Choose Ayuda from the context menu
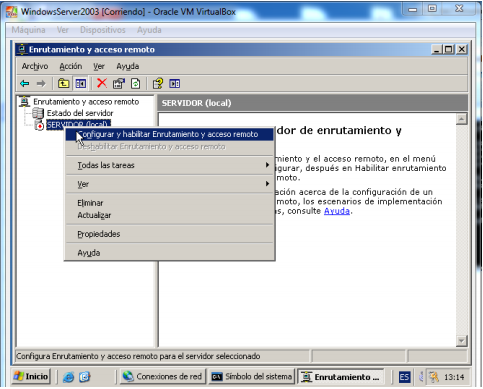This screenshot has width=483, height=389. 170,253
